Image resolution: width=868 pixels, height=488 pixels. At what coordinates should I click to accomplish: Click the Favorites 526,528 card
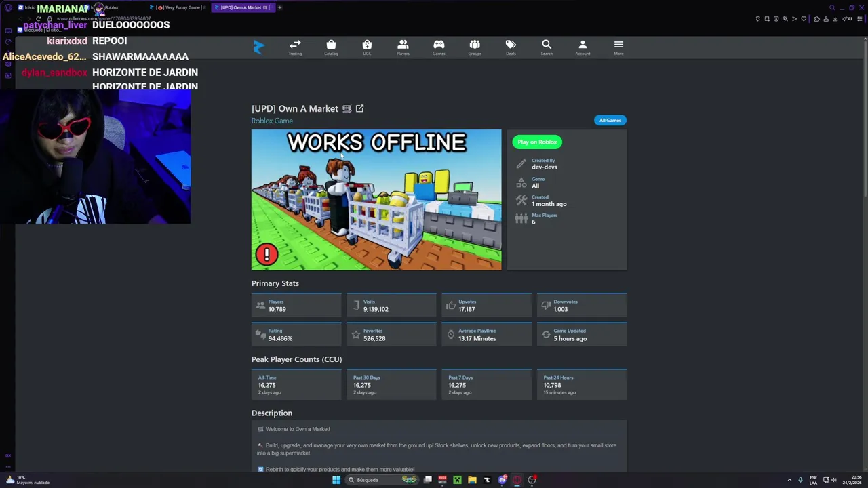[x=391, y=334]
